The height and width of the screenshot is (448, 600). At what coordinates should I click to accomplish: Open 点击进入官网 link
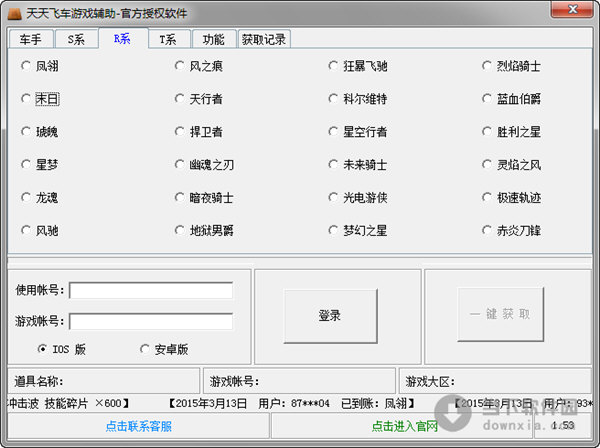tap(405, 426)
